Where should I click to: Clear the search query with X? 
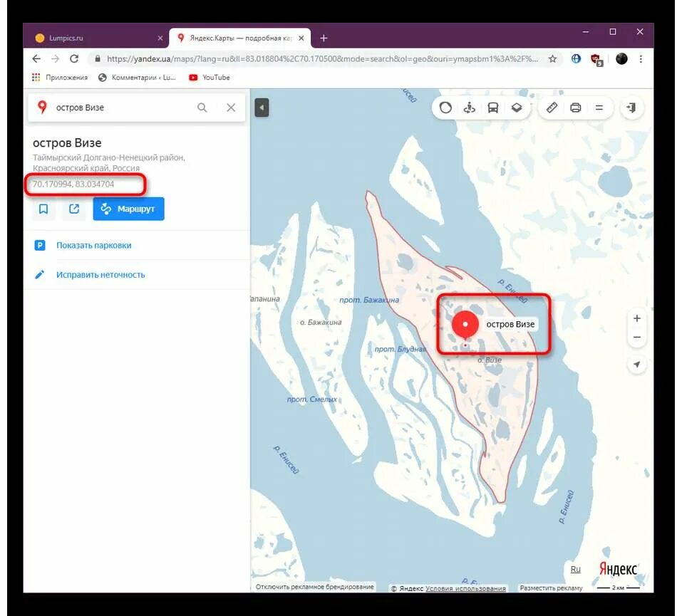click(x=231, y=108)
